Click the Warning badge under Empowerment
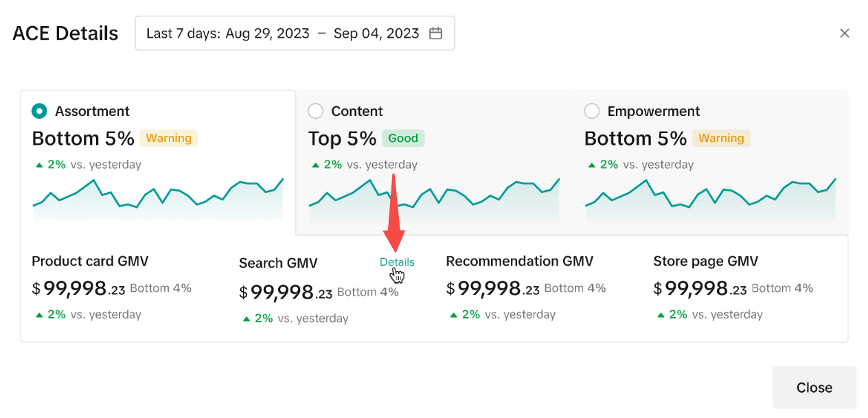The height and width of the screenshot is (418, 868). pos(721,138)
